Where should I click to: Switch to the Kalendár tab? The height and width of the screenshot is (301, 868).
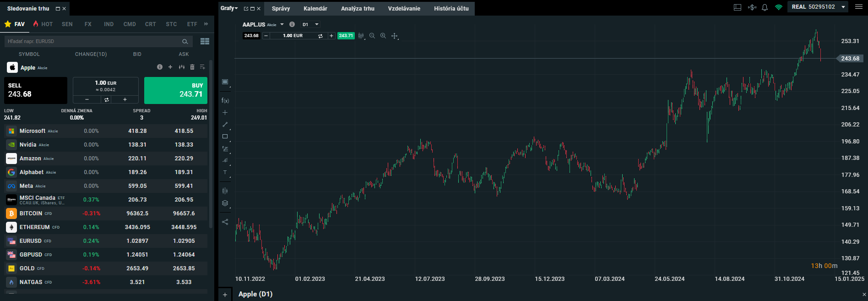[x=315, y=9]
